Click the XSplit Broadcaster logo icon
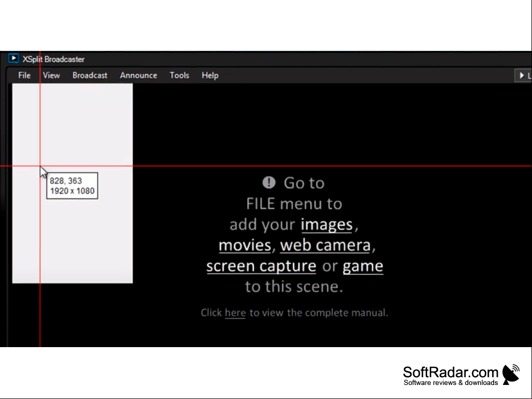Screen dimensions: 532x399 pyautogui.click(x=13, y=59)
